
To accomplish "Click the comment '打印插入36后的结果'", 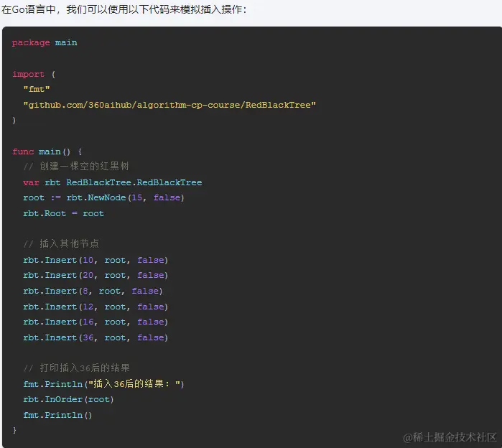I will click(77, 368).
